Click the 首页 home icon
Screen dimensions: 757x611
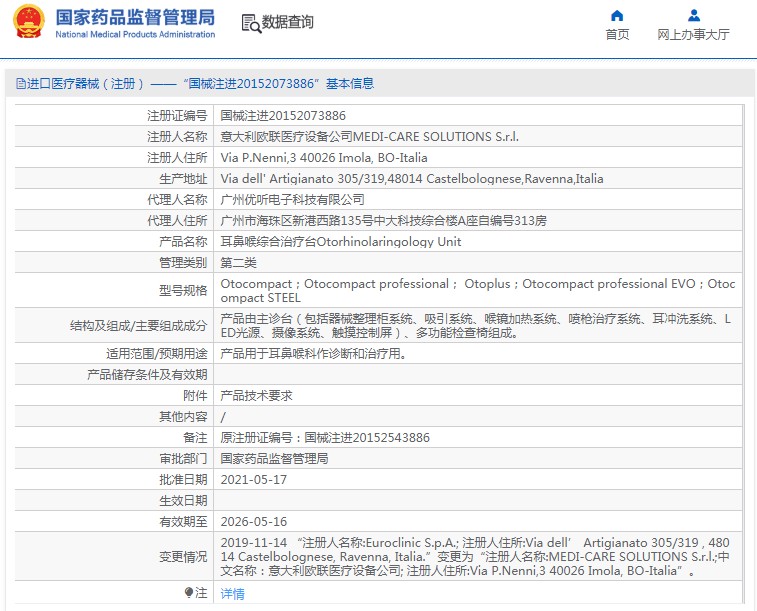point(617,15)
